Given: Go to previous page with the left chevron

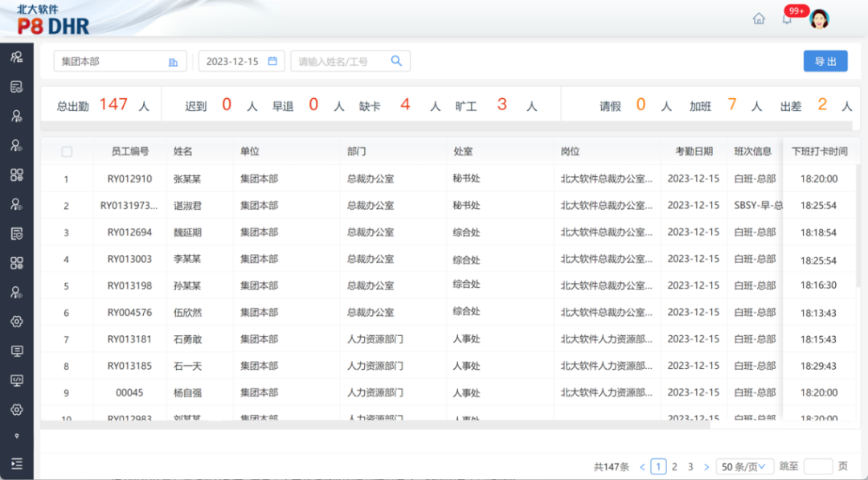Looking at the screenshot, I should [x=642, y=466].
